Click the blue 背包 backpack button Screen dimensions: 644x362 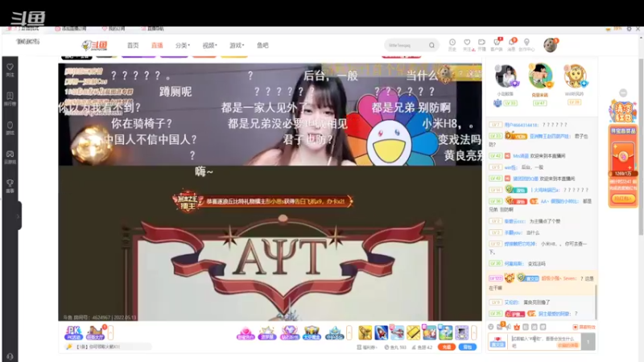point(468,348)
